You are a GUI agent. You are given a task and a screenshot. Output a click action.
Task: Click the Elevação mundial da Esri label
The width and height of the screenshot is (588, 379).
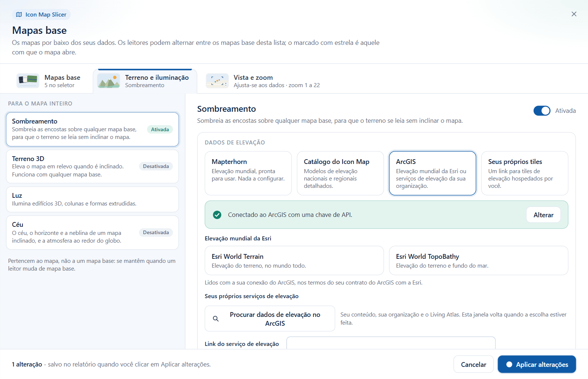click(x=238, y=239)
